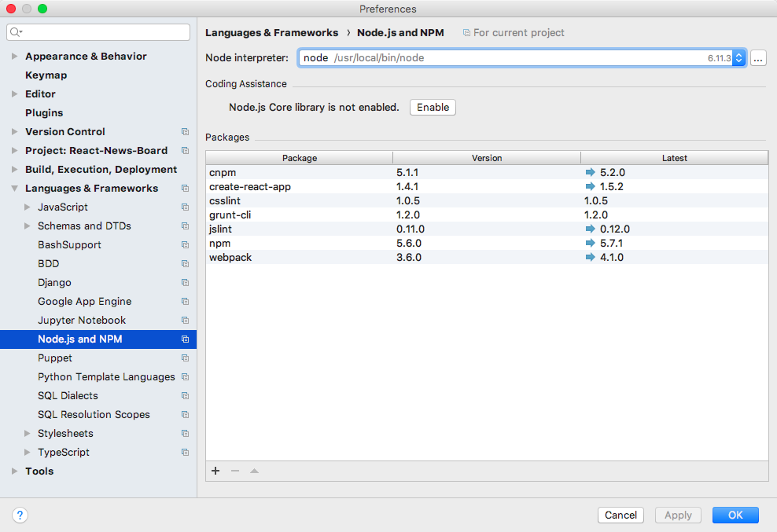Click the remove package minus icon
Image resolution: width=777 pixels, height=532 pixels.
[235, 471]
